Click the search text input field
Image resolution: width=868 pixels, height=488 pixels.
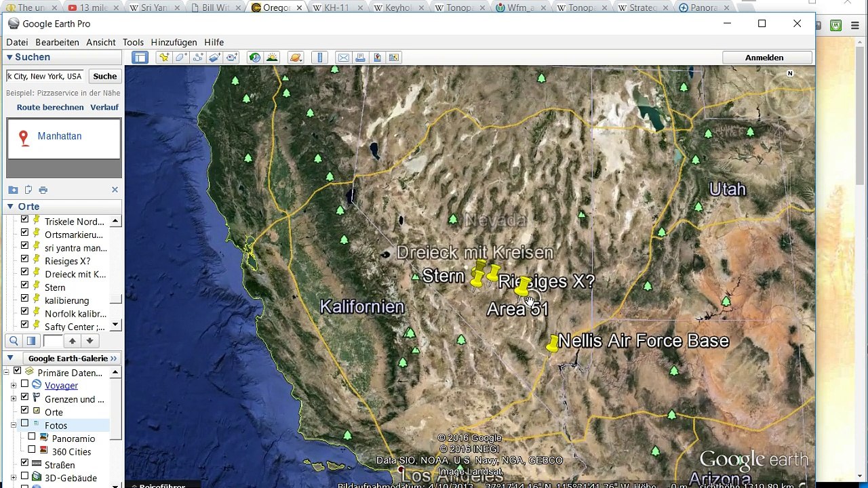coord(45,77)
